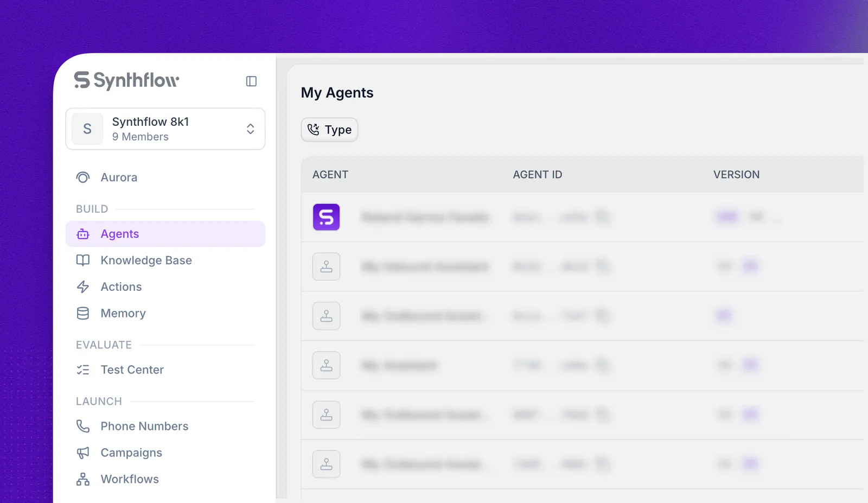868x503 pixels.
Task: Open Workflows page
Action: (x=165, y=480)
